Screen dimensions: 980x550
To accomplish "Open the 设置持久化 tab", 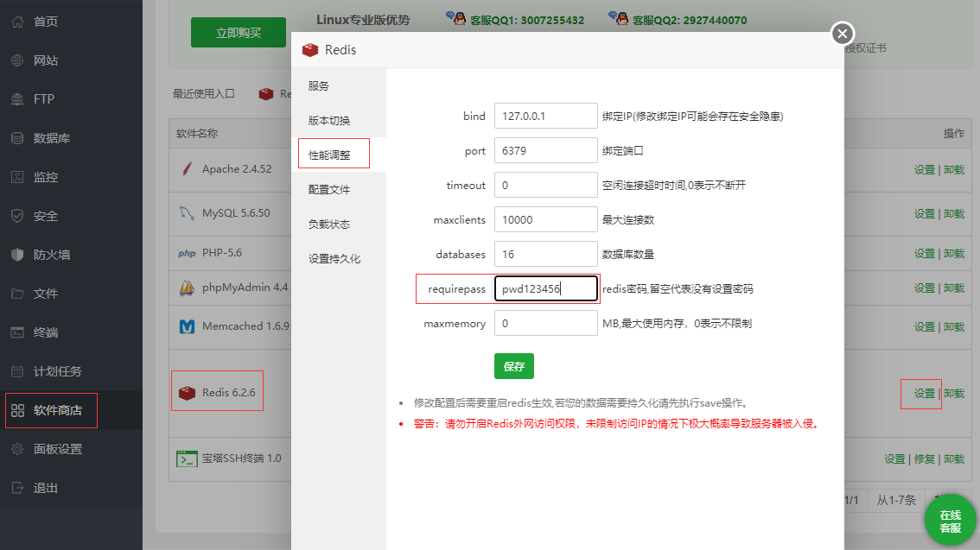I will pyautogui.click(x=334, y=258).
